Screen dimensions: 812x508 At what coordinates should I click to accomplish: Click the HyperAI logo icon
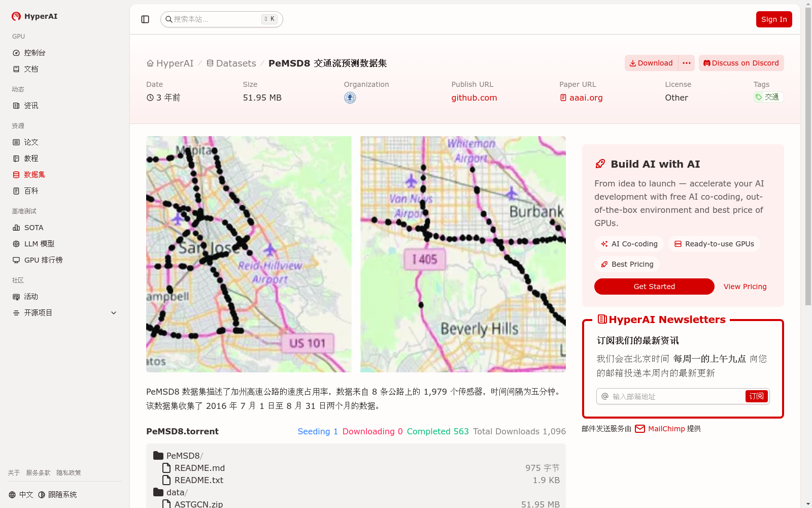point(16,16)
